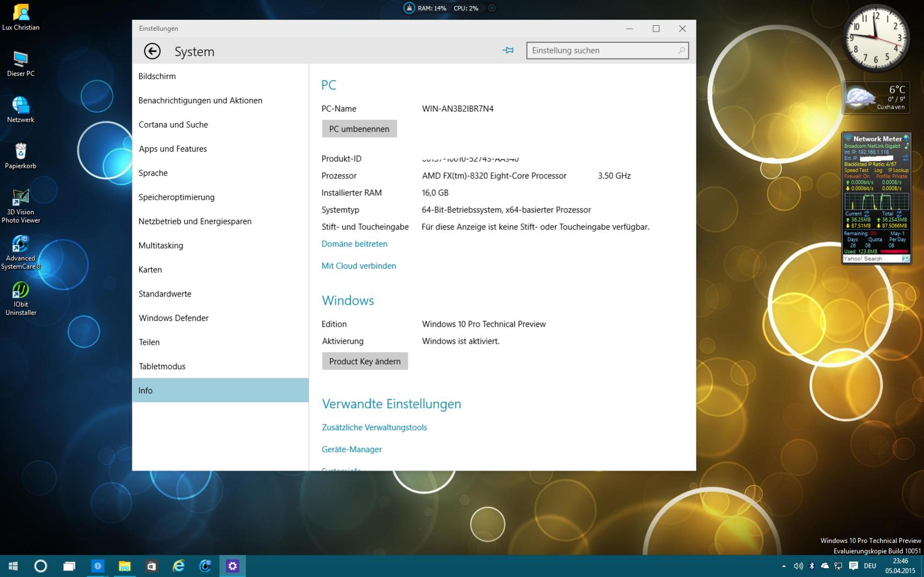924x577 pixels.
Task: Click the PC umbenennen button
Action: click(359, 129)
